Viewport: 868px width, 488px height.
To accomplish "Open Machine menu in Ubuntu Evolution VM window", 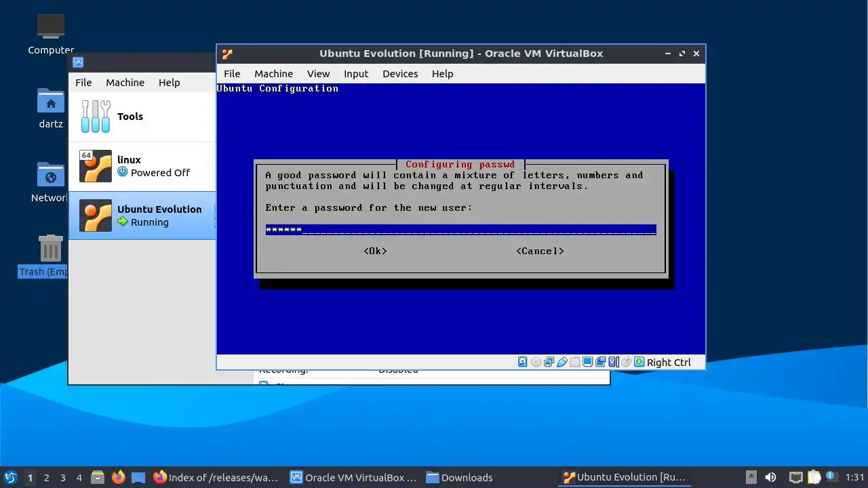I will 274,74.
